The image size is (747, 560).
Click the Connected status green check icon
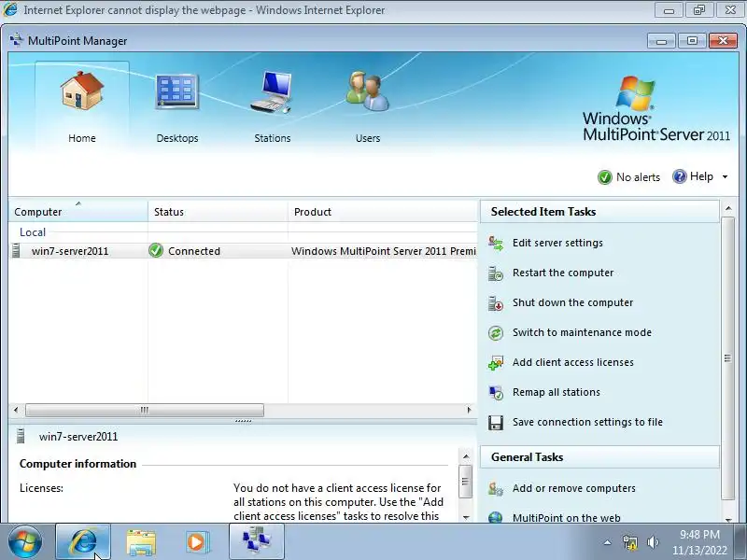[x=156, y=250]
